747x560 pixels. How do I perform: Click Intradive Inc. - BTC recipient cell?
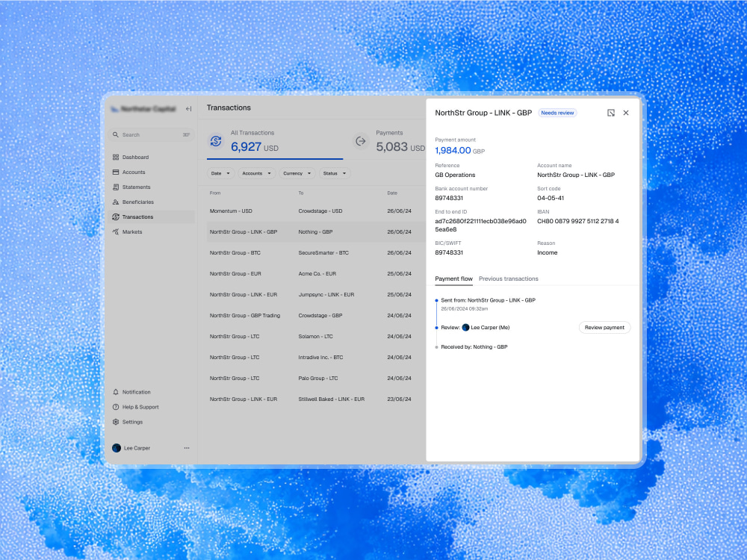tap(320, 358)
